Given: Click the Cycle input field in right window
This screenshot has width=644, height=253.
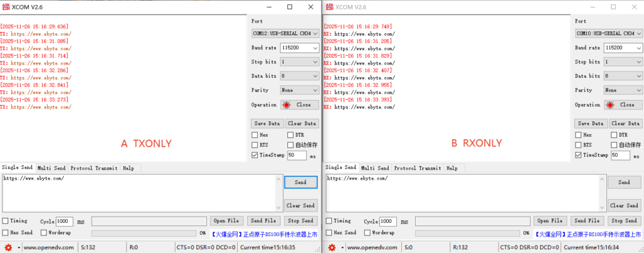Looking at the screenshot, I should pos(388,221).
